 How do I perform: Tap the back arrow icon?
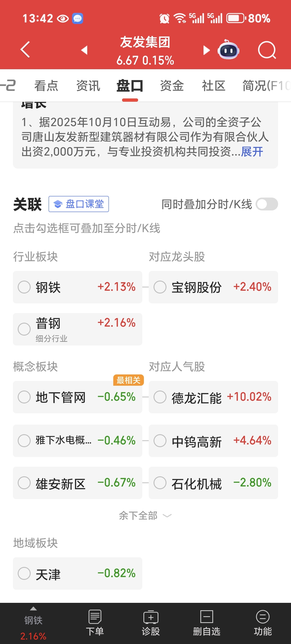point(25,50)
